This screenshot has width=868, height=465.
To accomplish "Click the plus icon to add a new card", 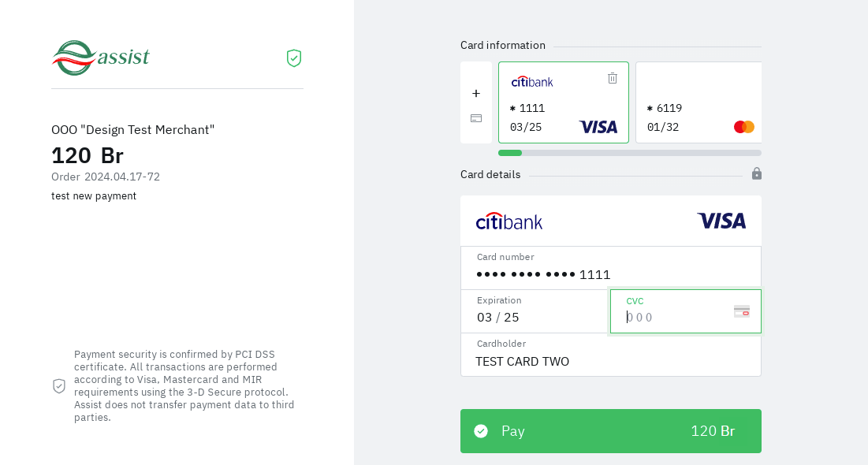I will pyautogui.click(x=476, y=93).
